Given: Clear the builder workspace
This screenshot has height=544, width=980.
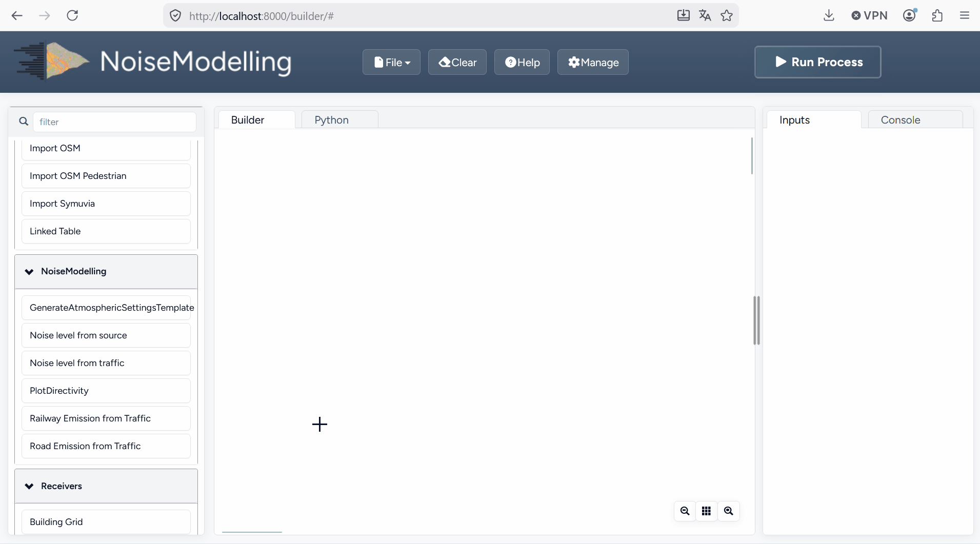Looking at the screenshot, I should coord(457,62).
